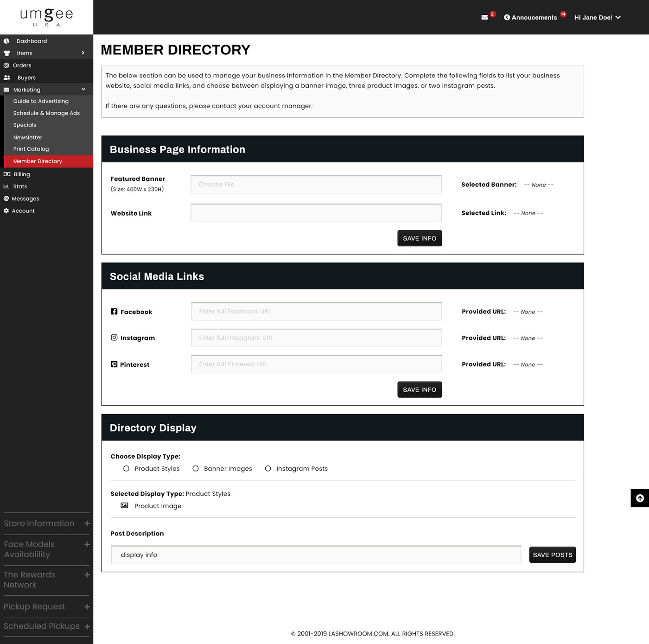Click the mail envelope icon in header
This screenshot has width=649, height=644.
[x=484, y=18]
